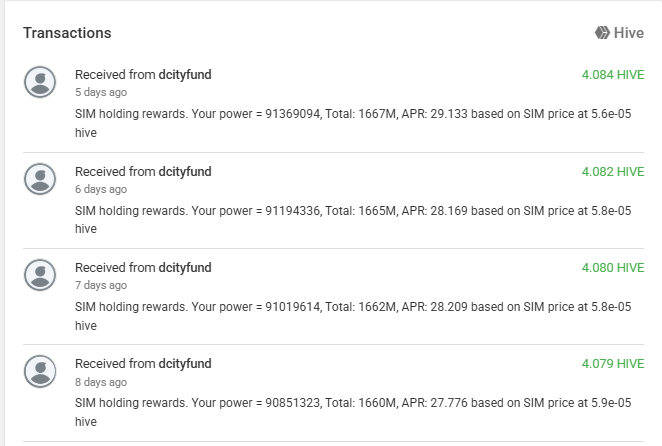Viewport: 662px width, 446px height.
Task: Open dcityfund link in 5 days ago transaction
Action: point(185,75)
